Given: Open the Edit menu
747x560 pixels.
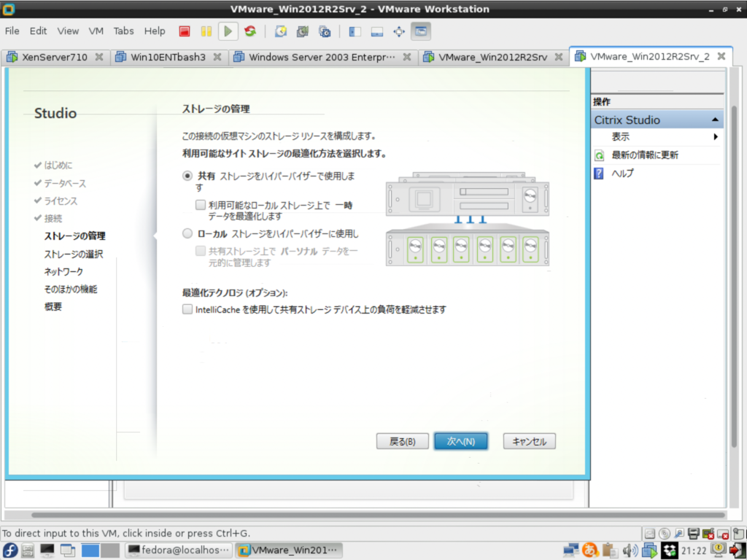Looking at the screenshot, I should (x=38, y=31).
